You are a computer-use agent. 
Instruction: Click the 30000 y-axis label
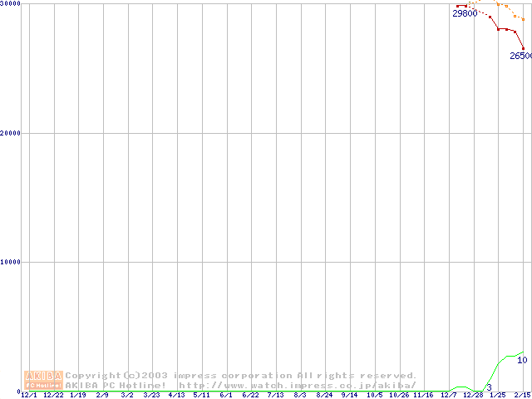11,4
